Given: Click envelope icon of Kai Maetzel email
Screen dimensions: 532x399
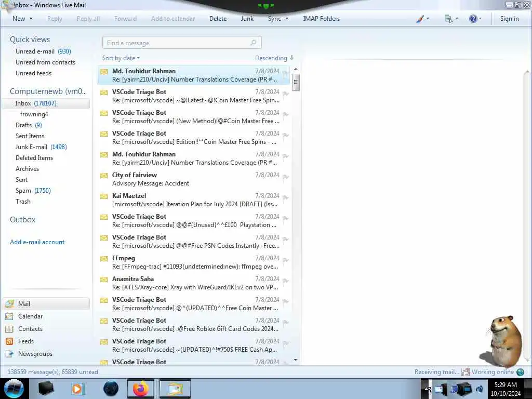Looking at the screenshot, I should 104,196.
